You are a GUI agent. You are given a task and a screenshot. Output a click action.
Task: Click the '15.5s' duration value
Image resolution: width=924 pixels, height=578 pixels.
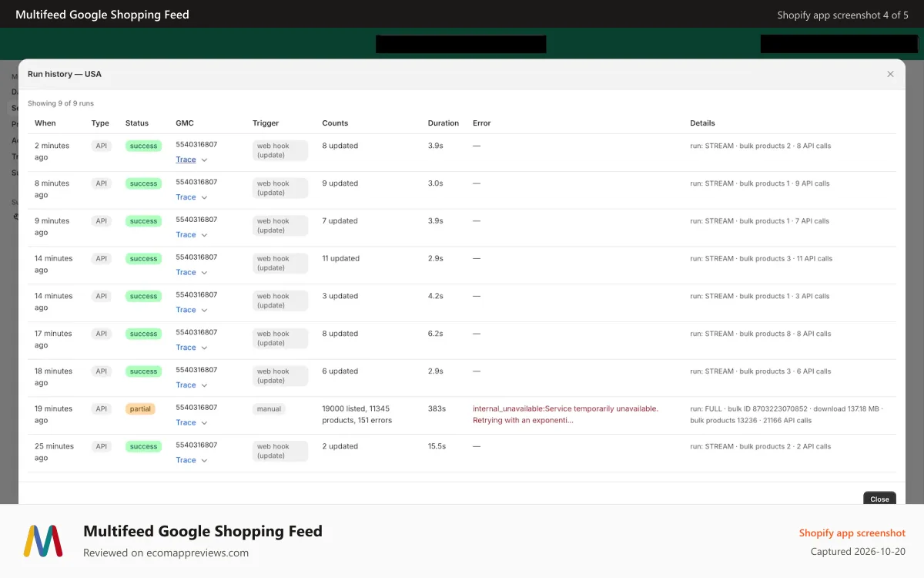437,446
